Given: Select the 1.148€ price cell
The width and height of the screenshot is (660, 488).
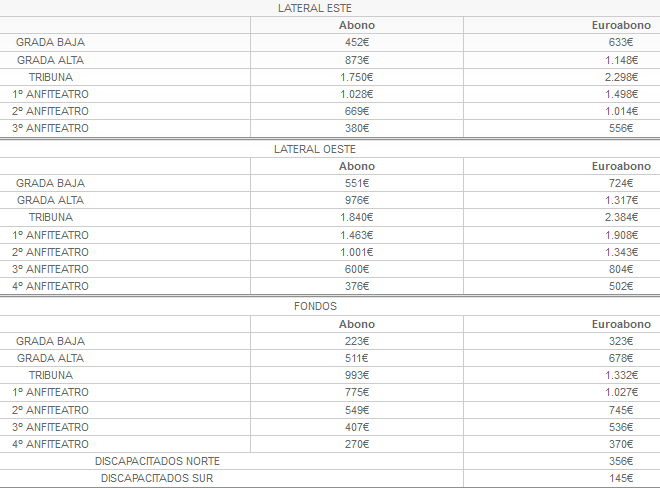Looking at the screenshot, I should point(621,60).
